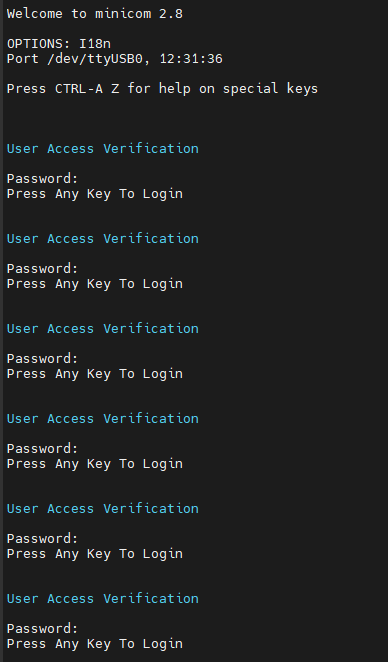Click the last 'User Access Verification' heading
The width and height of the screenshot is (388, 662).
click(x=103, y=598)
